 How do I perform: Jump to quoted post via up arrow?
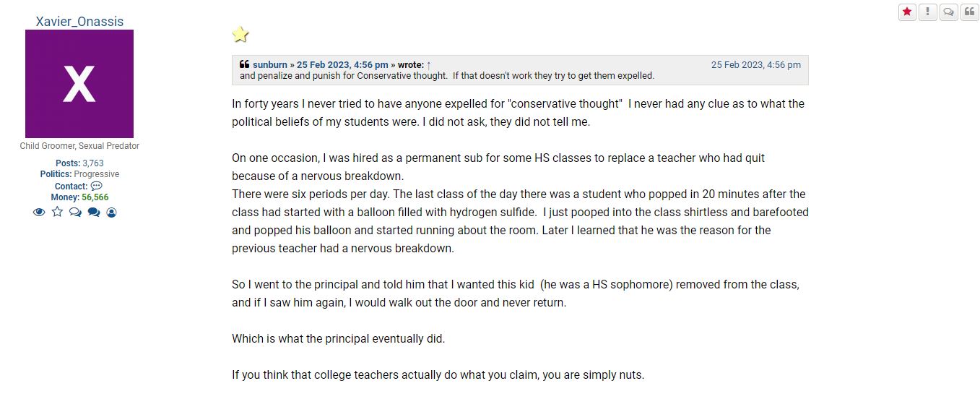pyautogui.click(x=429, y=64)
